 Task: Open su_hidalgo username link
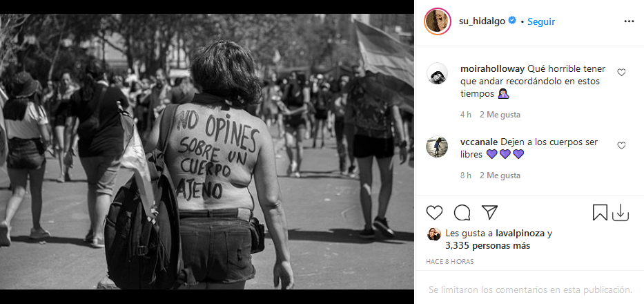[482, 21]
